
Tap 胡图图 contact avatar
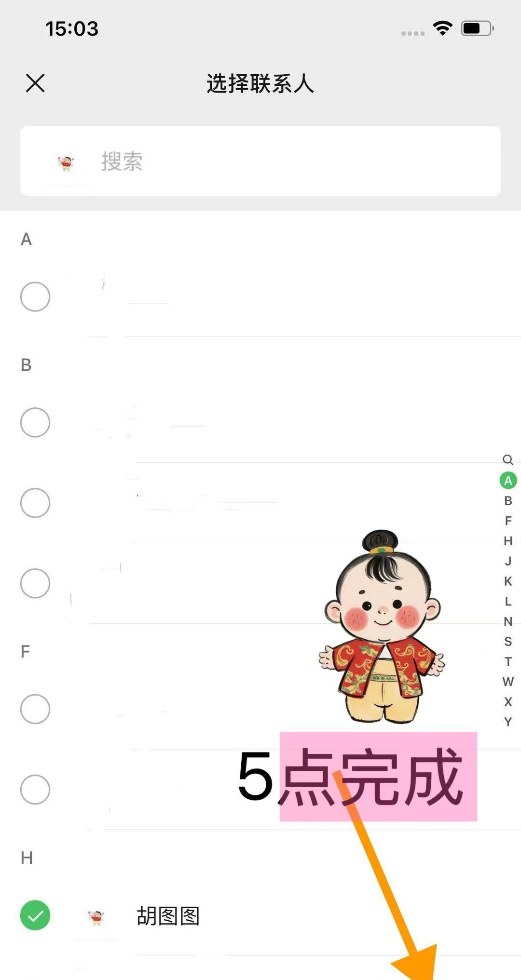[x=96, y=917]
